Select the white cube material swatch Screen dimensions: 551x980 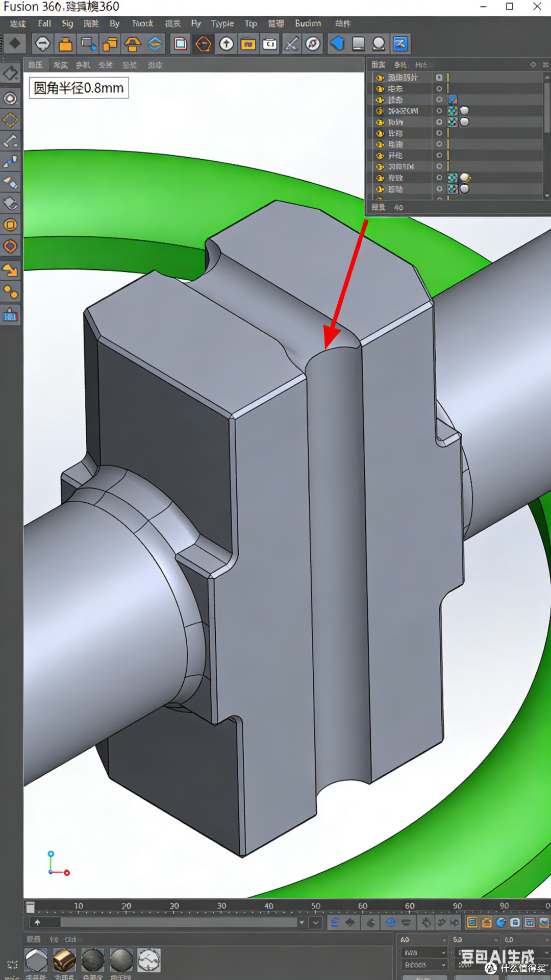coord(36,961)
